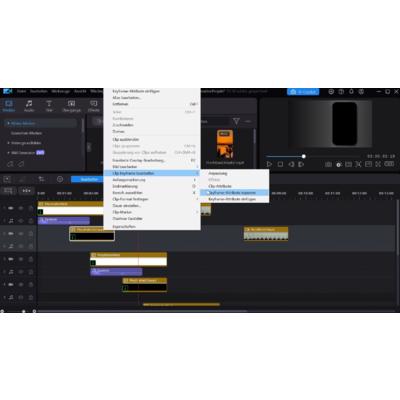Click the media library filter funnel icon

pyautogui.click(x=236, y=121)
